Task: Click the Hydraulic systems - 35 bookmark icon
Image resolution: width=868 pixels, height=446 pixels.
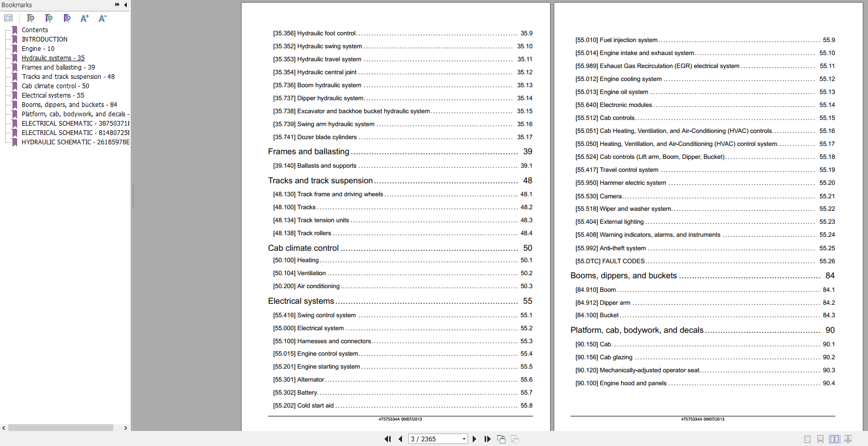Action: coord(15,58)
